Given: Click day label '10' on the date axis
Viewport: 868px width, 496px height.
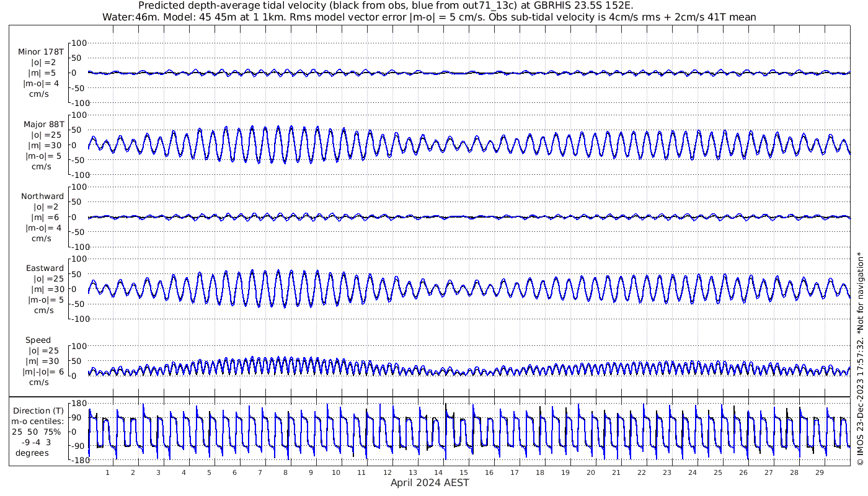Looking at the screenshot, I should coord(336,472).
